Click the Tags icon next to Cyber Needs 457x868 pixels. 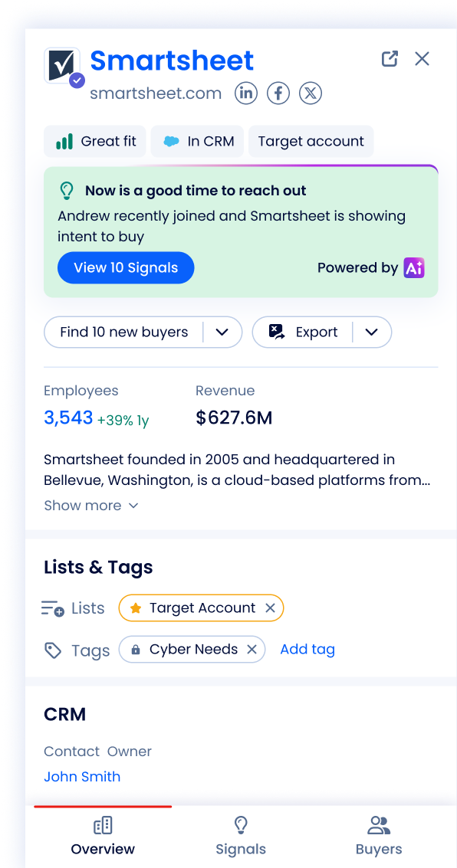click(52, 650)
